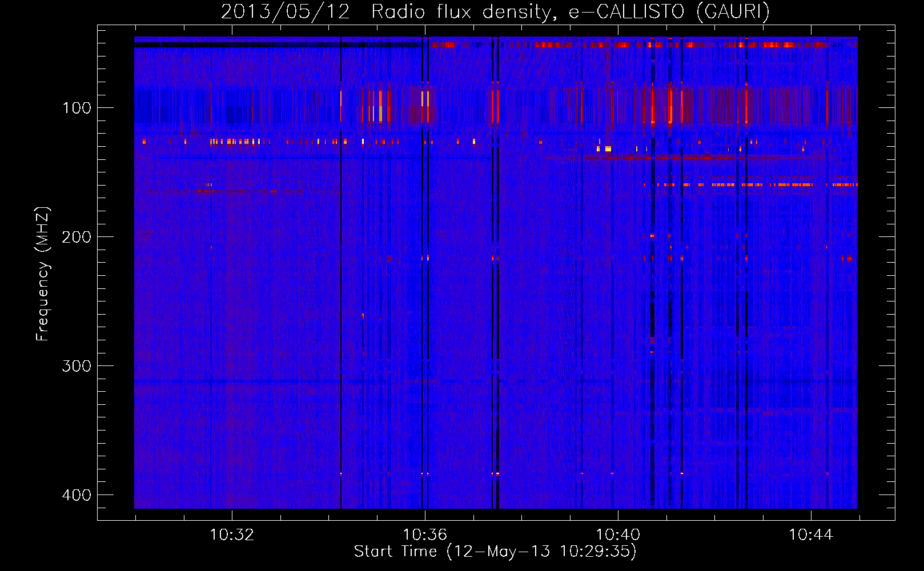Click the 10:36 time tick label
The width and height of the screenshot is (924, 571).
[x=425, y=535]
